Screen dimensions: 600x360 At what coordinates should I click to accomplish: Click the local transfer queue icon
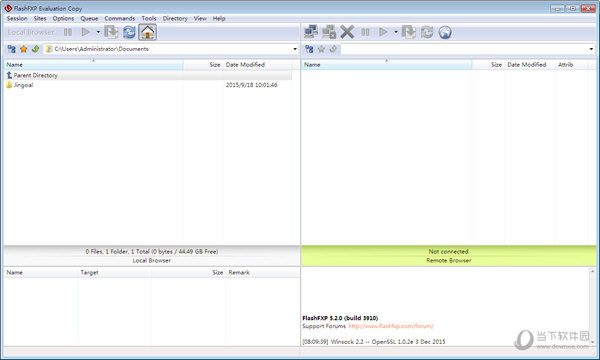[111, 32]
